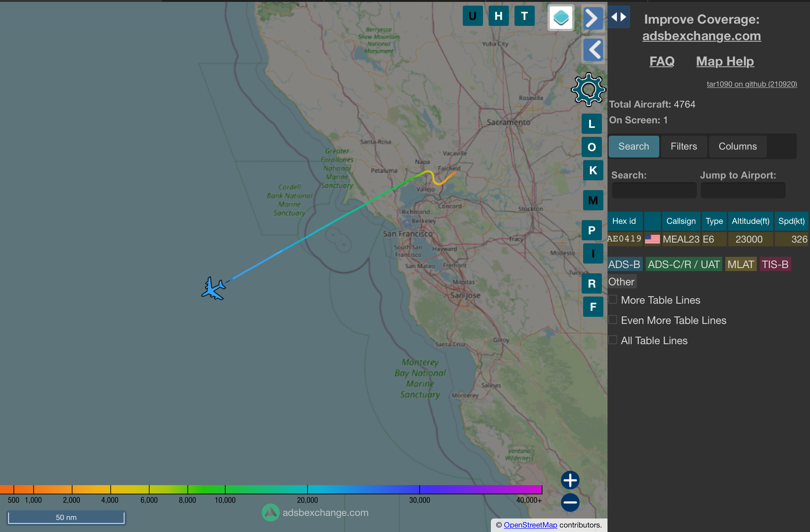This screenshot has width=810, height=532.
Task: Zoom out with minus button
Action: [x=570, y=502]
